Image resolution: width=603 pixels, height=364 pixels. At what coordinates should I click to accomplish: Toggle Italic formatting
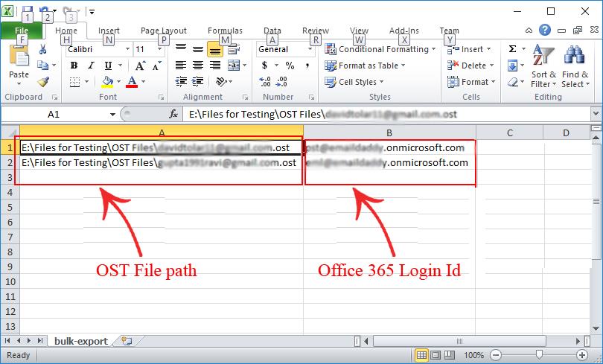[x=91, y=66]
